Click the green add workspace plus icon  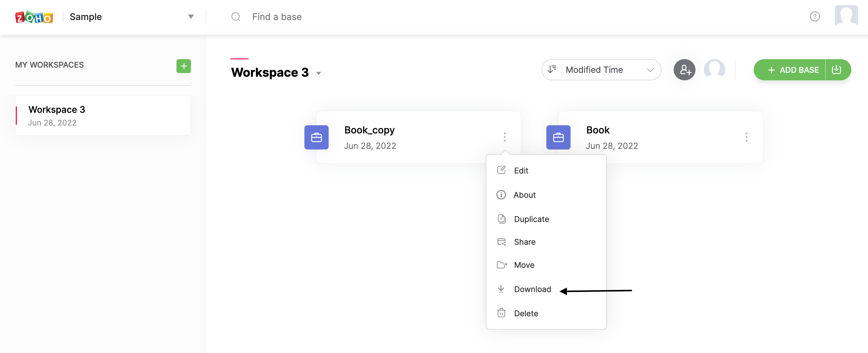(184, 66)
